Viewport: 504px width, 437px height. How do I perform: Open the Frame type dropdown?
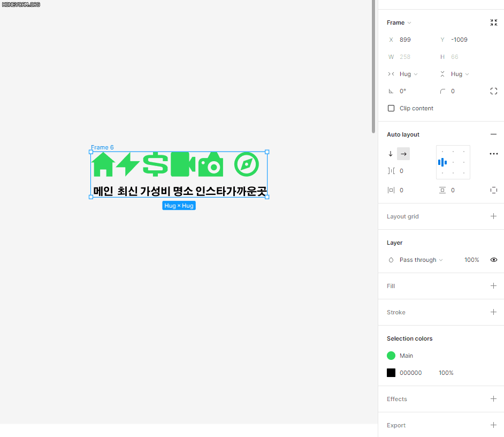[x=399, y=22]
